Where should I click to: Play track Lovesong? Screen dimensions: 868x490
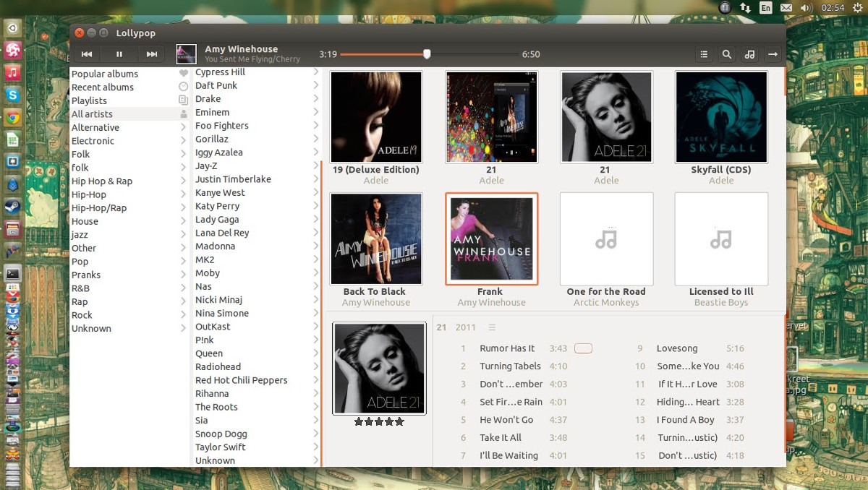pyautogui.click(x=677, y=348)
